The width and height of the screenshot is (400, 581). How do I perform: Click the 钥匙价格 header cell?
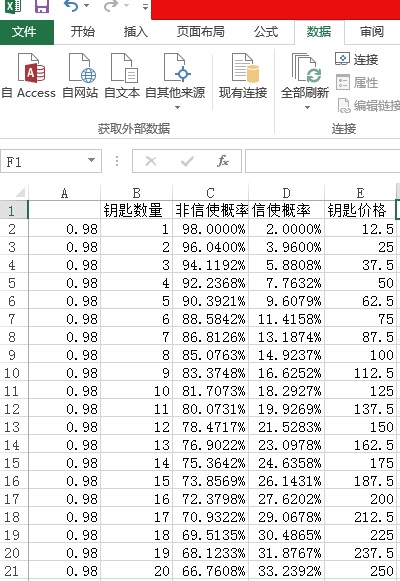coord(360,210)
